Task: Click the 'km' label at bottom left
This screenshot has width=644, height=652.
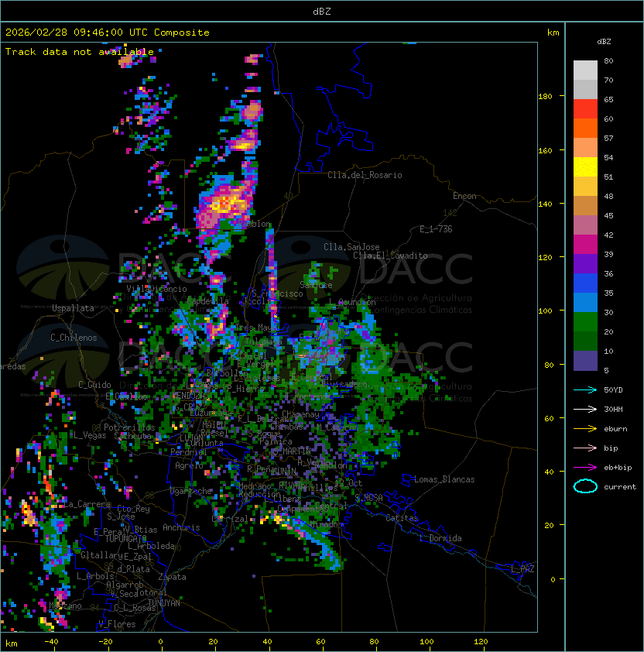Action: (12, 643)
